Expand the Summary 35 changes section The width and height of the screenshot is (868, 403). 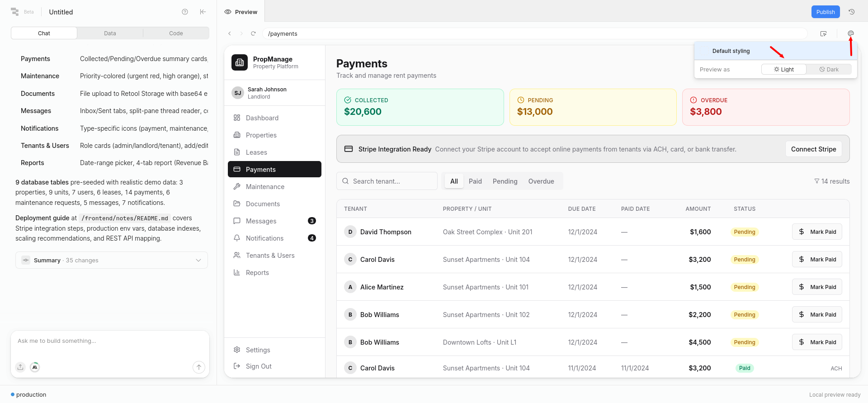point(112,260)
